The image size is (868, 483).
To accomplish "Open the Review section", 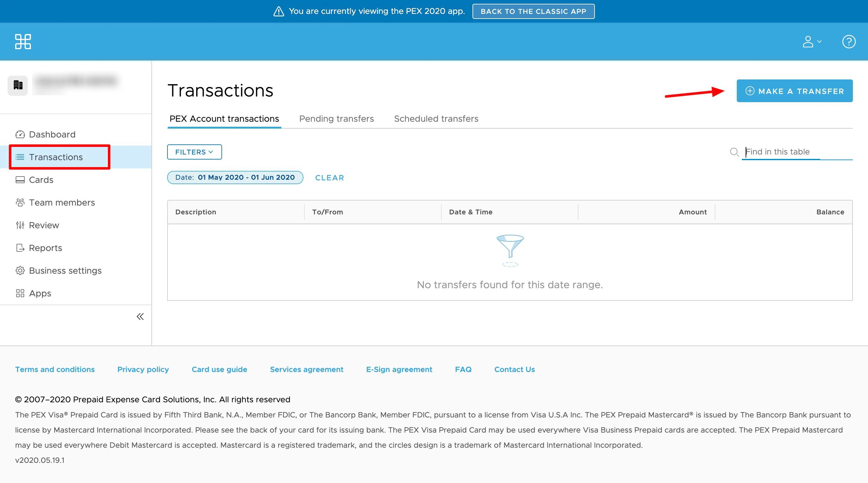I will tap(44, 225).
